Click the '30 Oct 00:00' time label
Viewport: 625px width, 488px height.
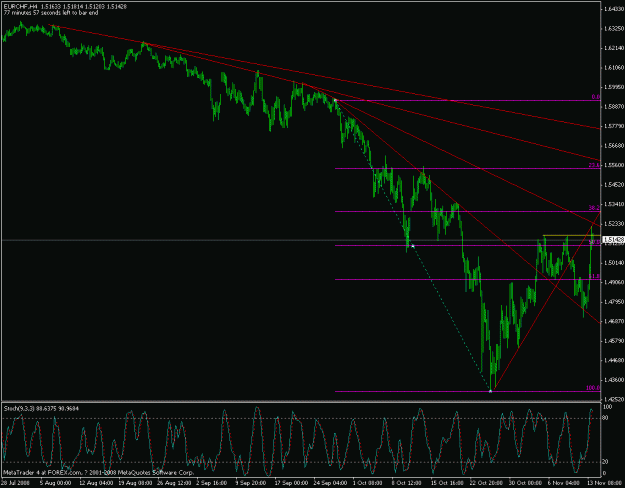525,483
